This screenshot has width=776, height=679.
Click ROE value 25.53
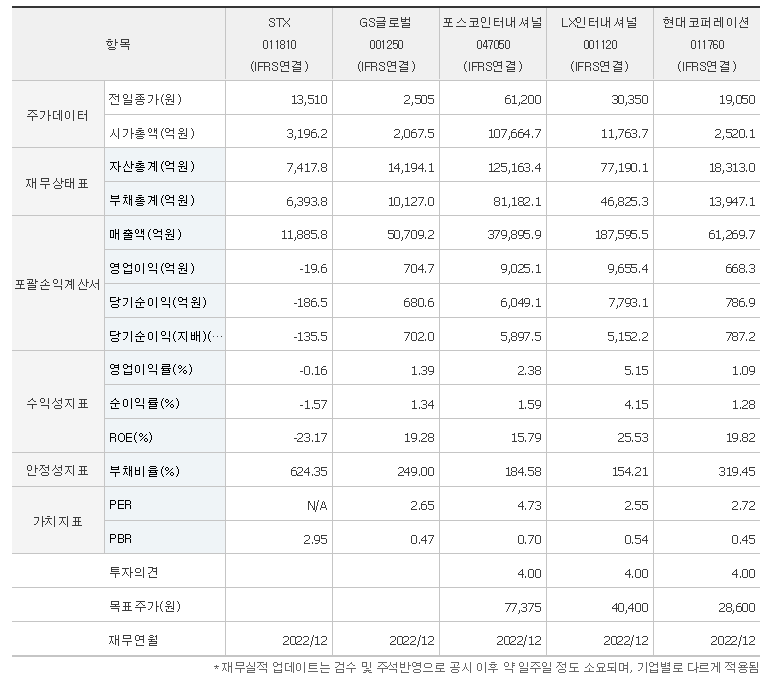click(x=632, y=437)
